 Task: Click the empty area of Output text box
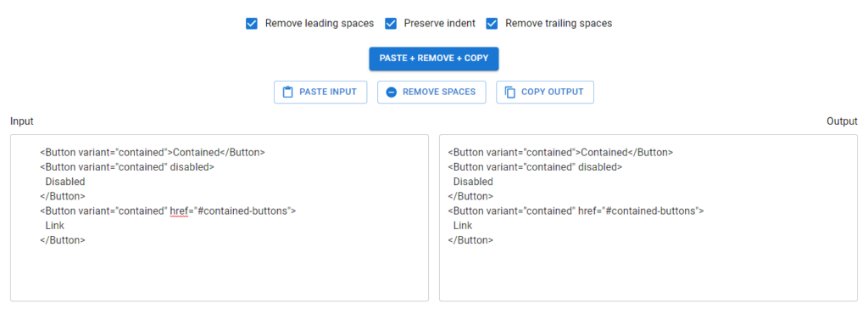[x=648, y=274]
